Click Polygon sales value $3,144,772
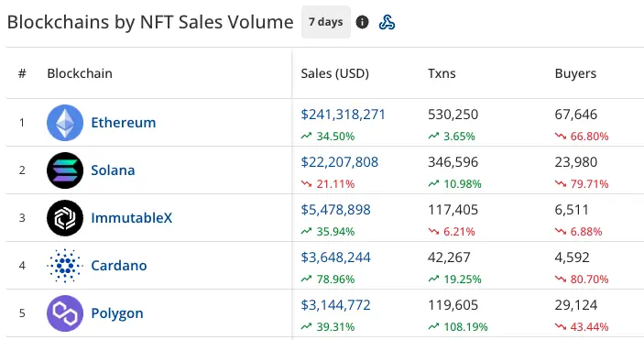The width and height of the screenshot is (644, 340). point(335,305)
